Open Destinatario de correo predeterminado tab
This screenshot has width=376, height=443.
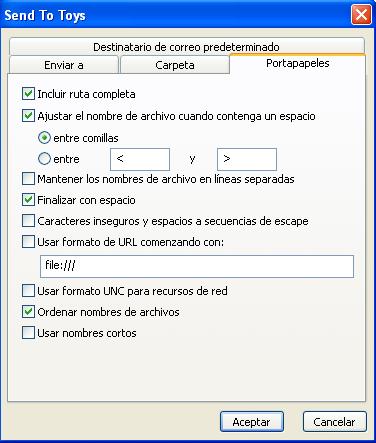[187, 47]
